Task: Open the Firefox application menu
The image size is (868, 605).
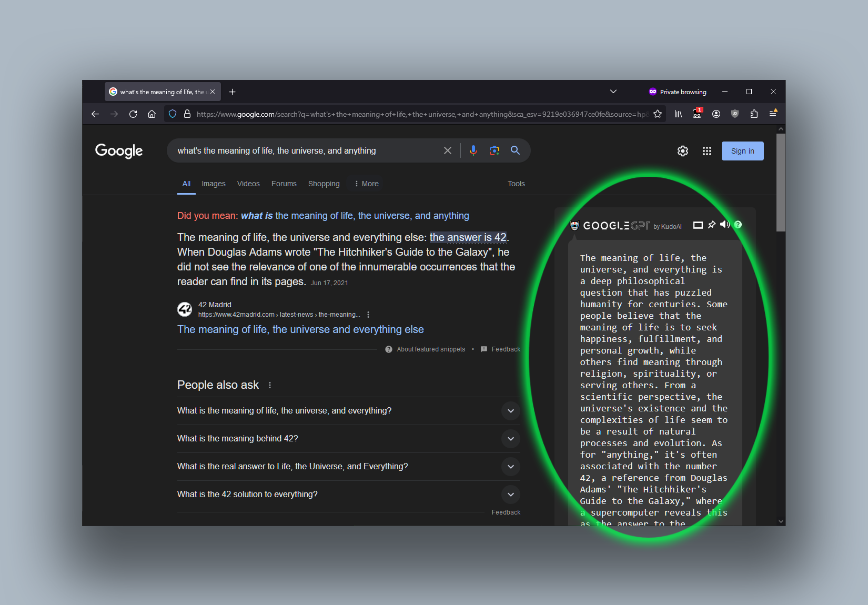Action: [773, 113]
